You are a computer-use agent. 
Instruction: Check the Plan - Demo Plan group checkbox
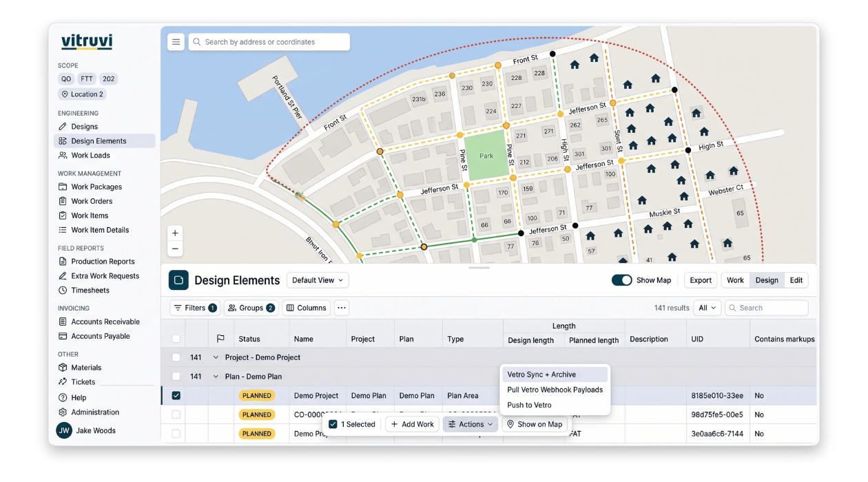[x=176, y=377]
